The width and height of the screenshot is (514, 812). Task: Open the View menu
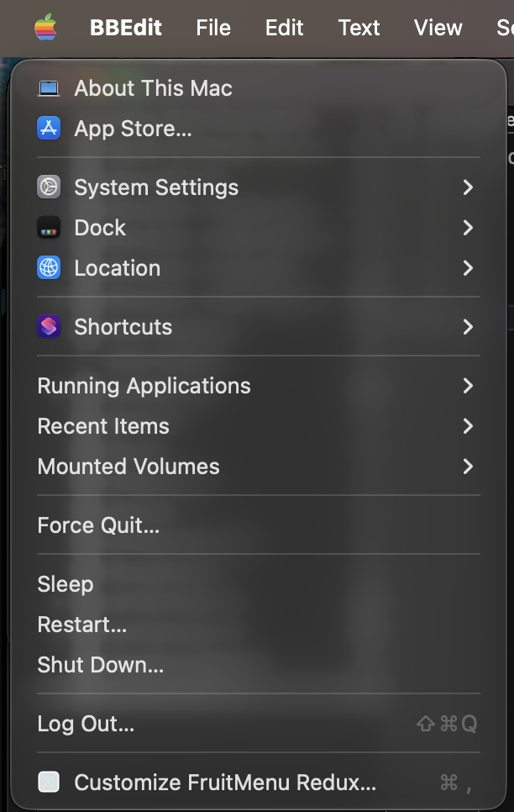[x=438, y=28]
